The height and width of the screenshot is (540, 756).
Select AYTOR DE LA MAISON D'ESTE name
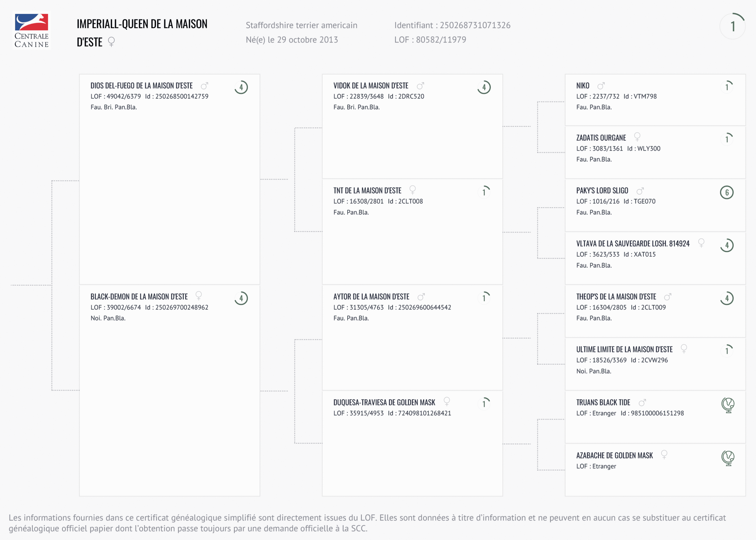(371, 297)
